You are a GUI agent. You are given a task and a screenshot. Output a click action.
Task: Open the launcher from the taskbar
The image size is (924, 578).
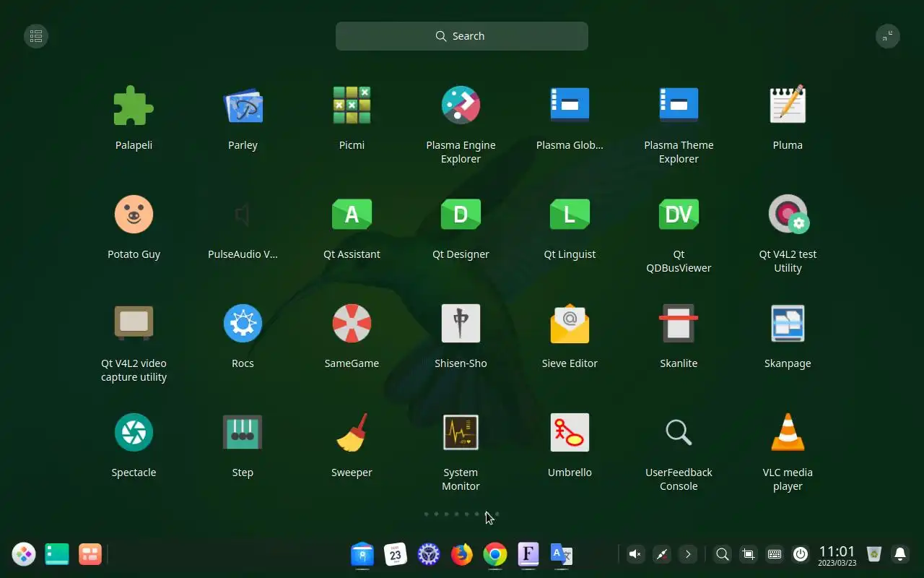(24, 554)
